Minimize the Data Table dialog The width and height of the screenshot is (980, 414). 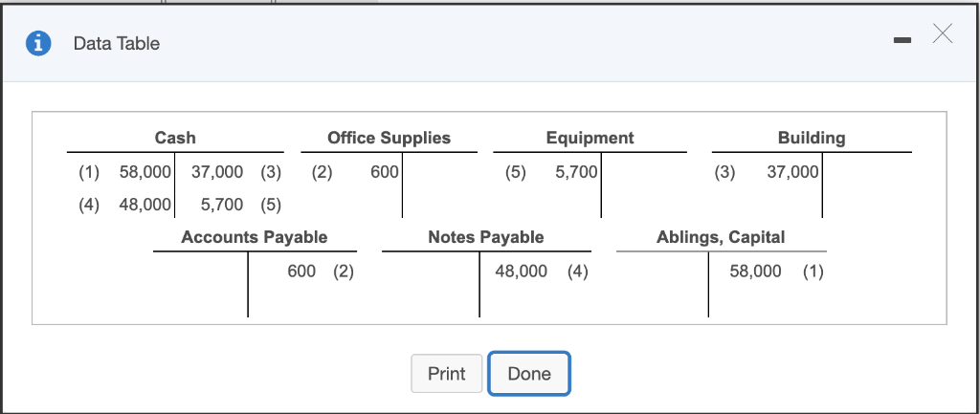pos(902,40)
